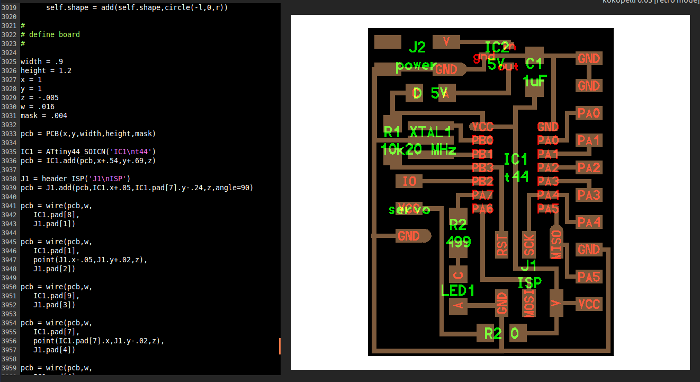This screenshot has height=382, width=700.
Task: Click line 'pcb = PCB(x,y,width,height,mask)'
Action: 88,133
